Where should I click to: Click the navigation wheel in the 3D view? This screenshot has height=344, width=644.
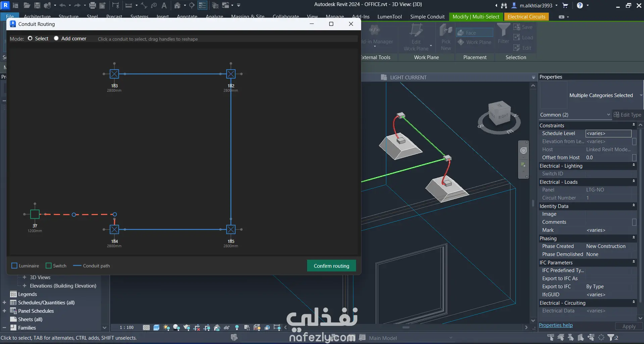point(524,150)
